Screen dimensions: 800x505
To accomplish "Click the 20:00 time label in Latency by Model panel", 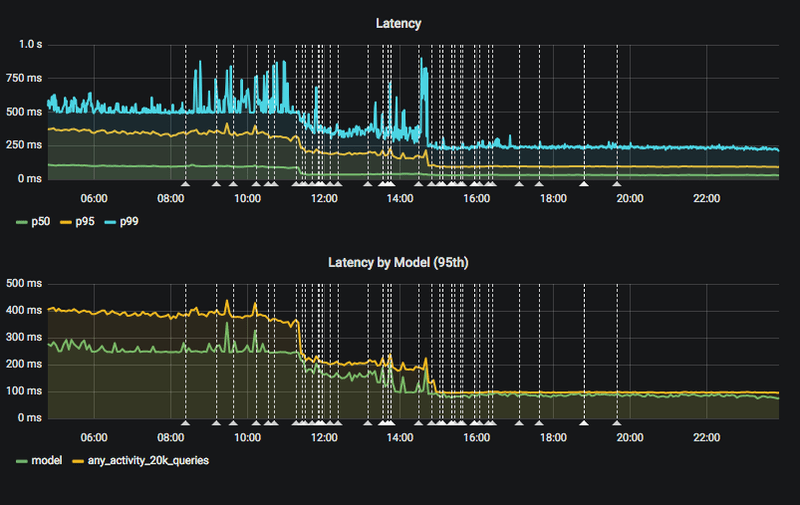I will click(x=630, y=438).
